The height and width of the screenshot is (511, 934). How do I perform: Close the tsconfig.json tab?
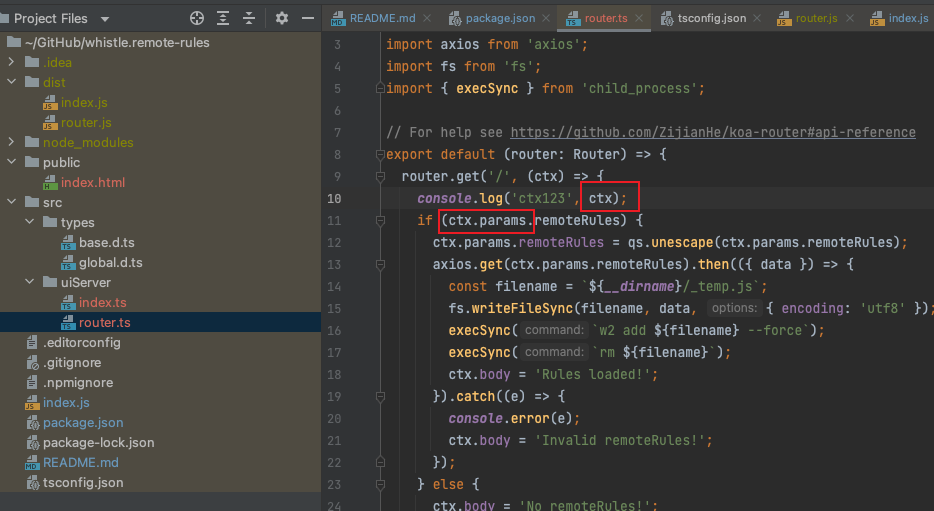[757, 18]
